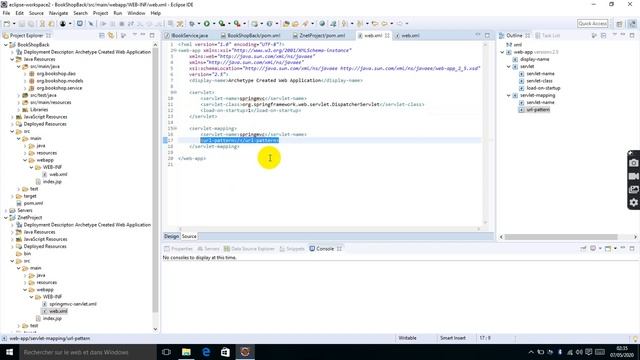Click the video record icon on side panel
The image size is (640, 360).
(633, 176)
